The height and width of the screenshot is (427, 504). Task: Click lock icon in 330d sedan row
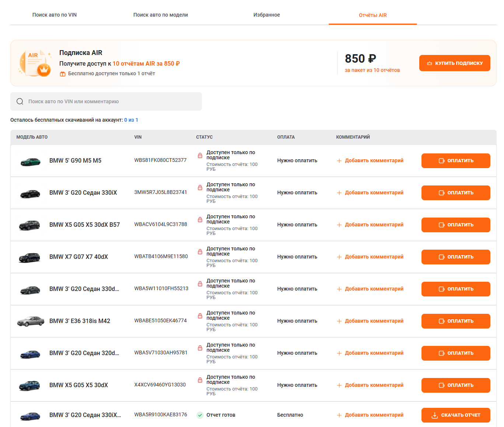(x=200, y=284)
